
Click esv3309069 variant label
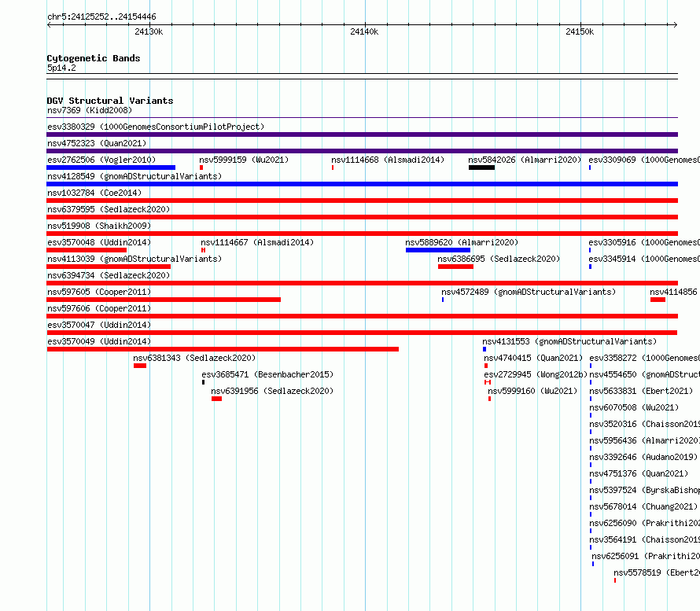[643, 160]
